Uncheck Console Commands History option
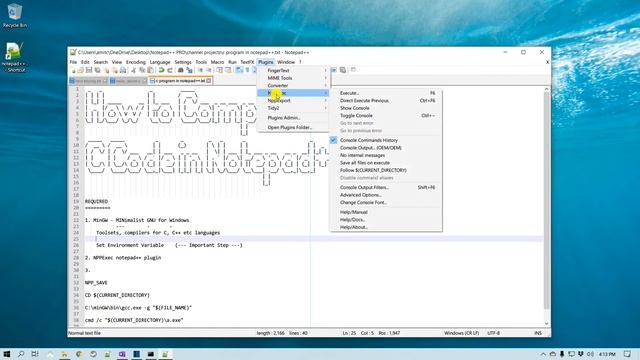640x360 pixels. (386, 140)
